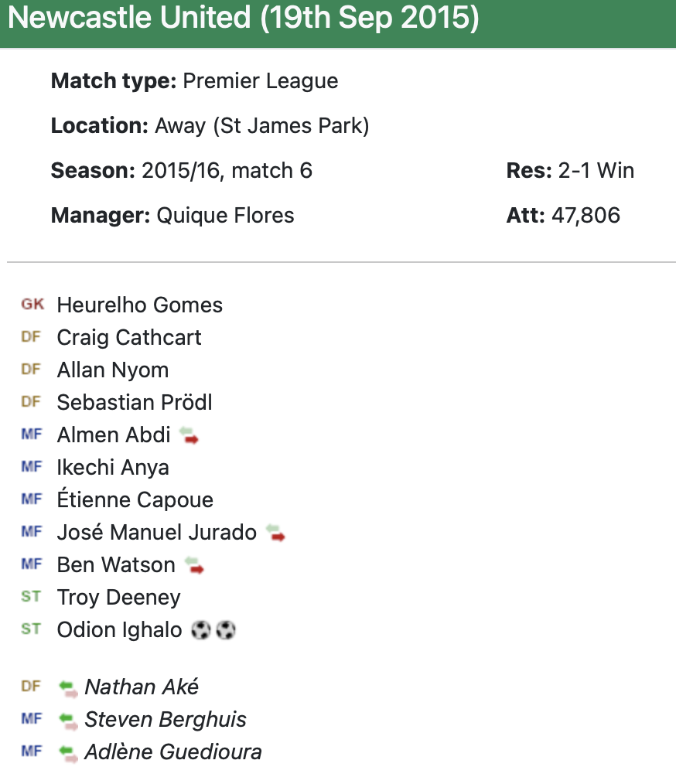Click the sub-on arrow before Nathan Aké
Image resolution: width=676 pixels, height=784 pixels.
coord(68,687)
